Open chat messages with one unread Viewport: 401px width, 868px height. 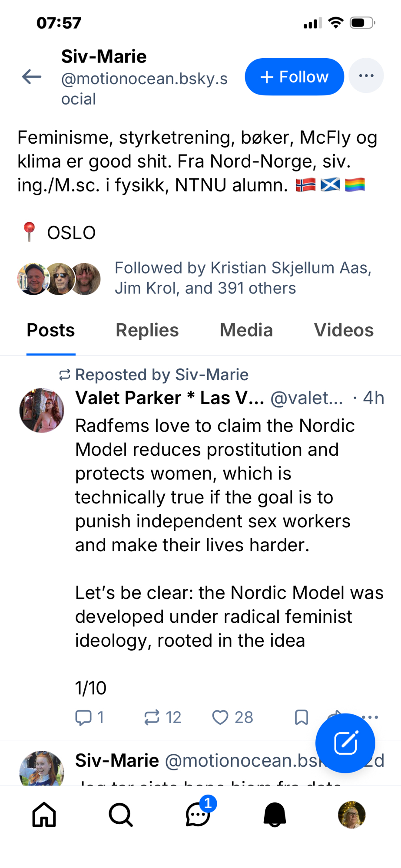coord(198,815)
